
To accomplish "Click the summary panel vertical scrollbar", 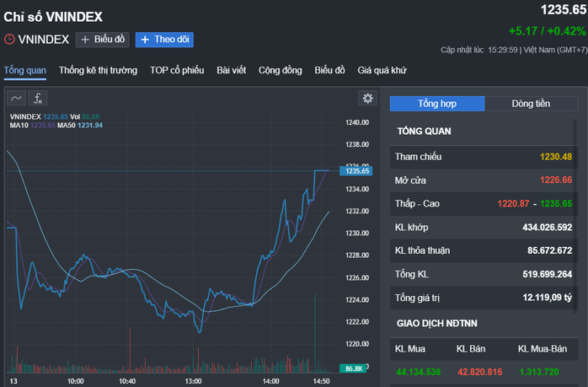I will [575, 216].
